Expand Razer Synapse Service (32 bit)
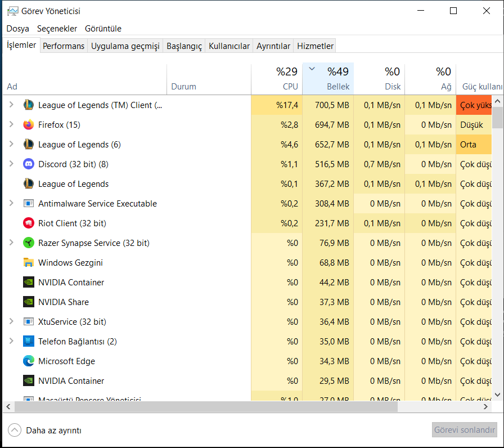504x448 pixels. pos(11,243)
